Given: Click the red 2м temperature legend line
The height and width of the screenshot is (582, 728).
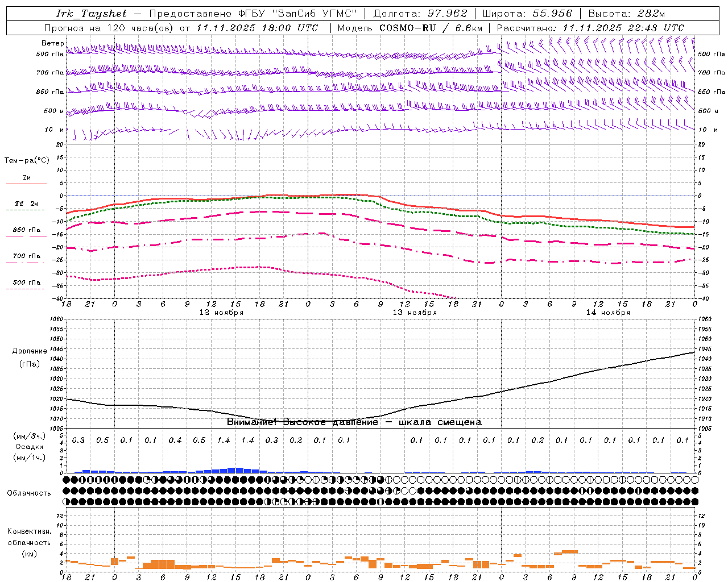Looking at the screenshot, I should click(x=26, y=184).
